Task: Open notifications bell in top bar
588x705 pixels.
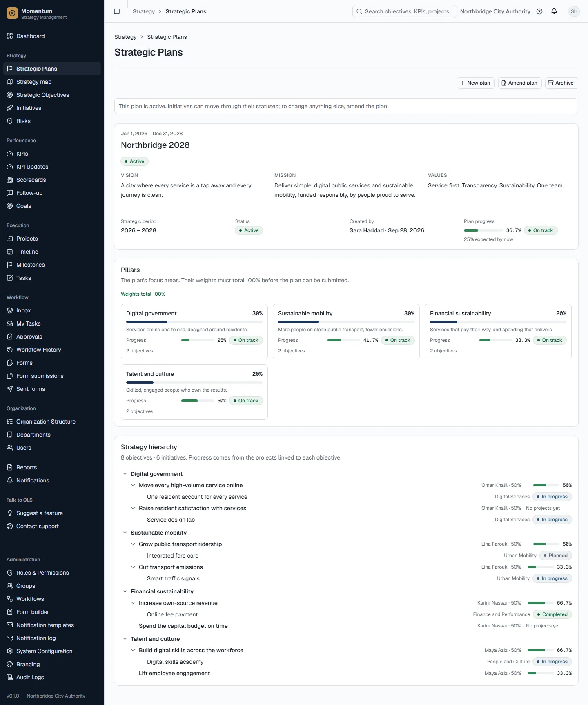Action: pyautogui.click(x=554, y=11)
